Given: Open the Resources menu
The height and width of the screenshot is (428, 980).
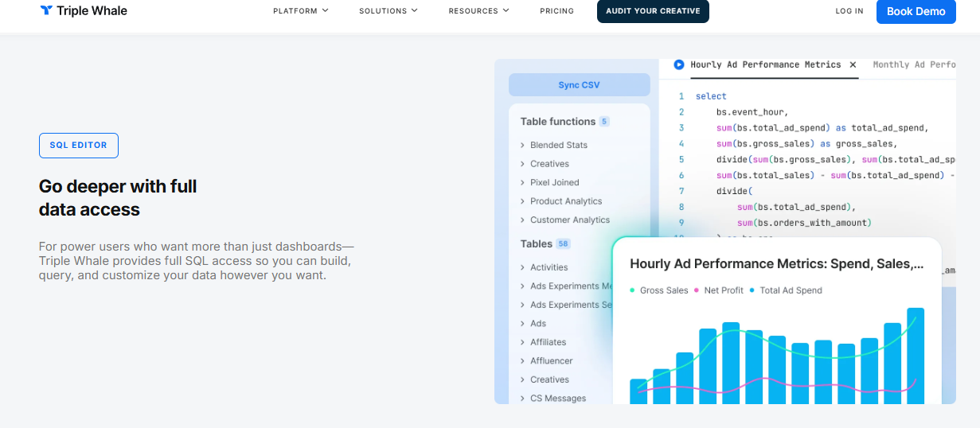Looking at the screenshot, I should [478, 11].
